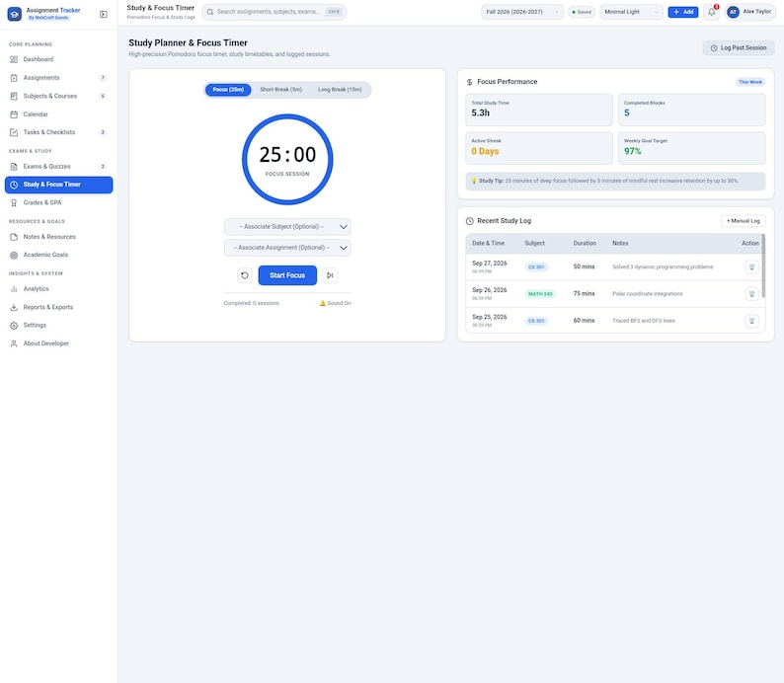Open the Minimal Light theme dropdown
Viewport: 784px width, 683px height.
tap(631, 12)
